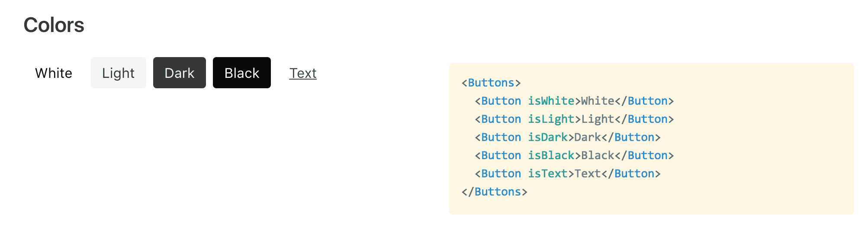Select the Light gray button
Screen dimensions: 868x231
(119, 73)
